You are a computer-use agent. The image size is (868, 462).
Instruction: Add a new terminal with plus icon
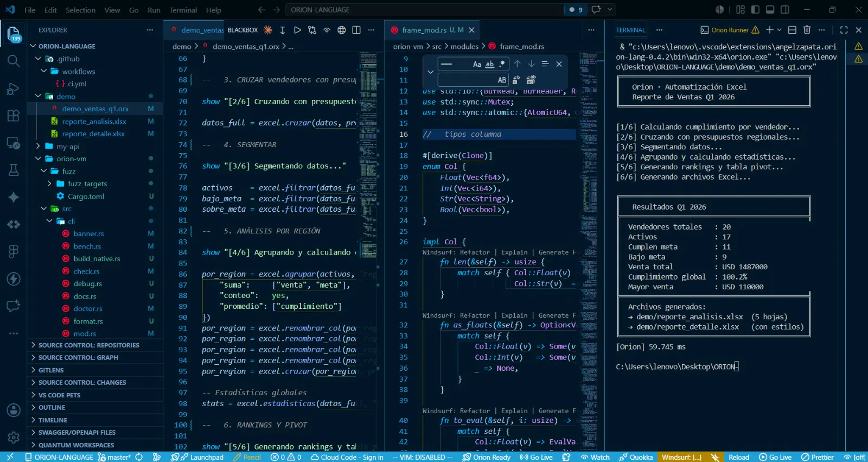pyautogui.click(x=769, y=30)
